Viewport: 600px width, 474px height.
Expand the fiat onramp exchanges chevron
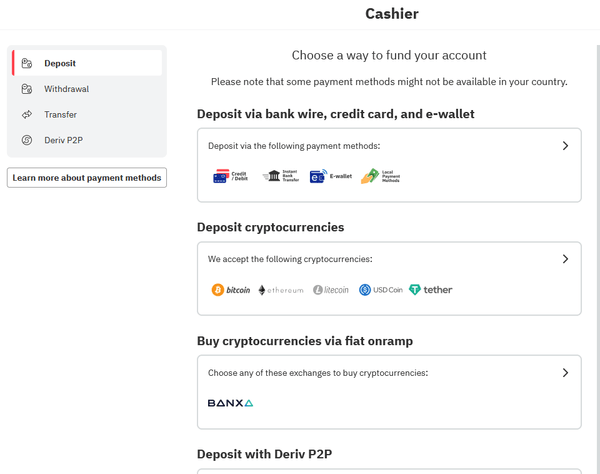(x=565, y=373)
